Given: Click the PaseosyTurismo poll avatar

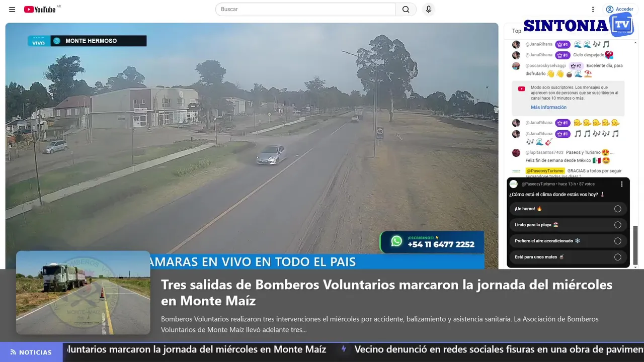Looking at the screenshot, I should pyautogui.click(x=514, y=184).
